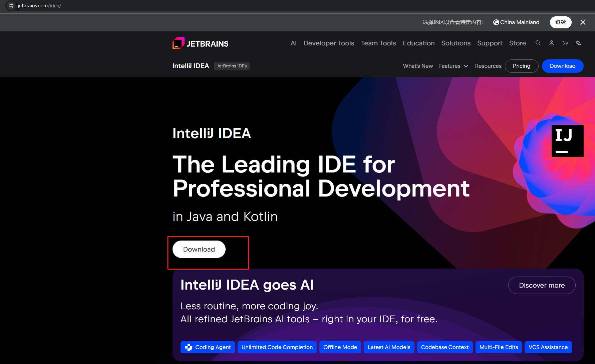This screenshot has height=364, width=595.
Task: Click the IntelliJ IDEA product name link
Action: pyautogui.click(x=191, y=66)
